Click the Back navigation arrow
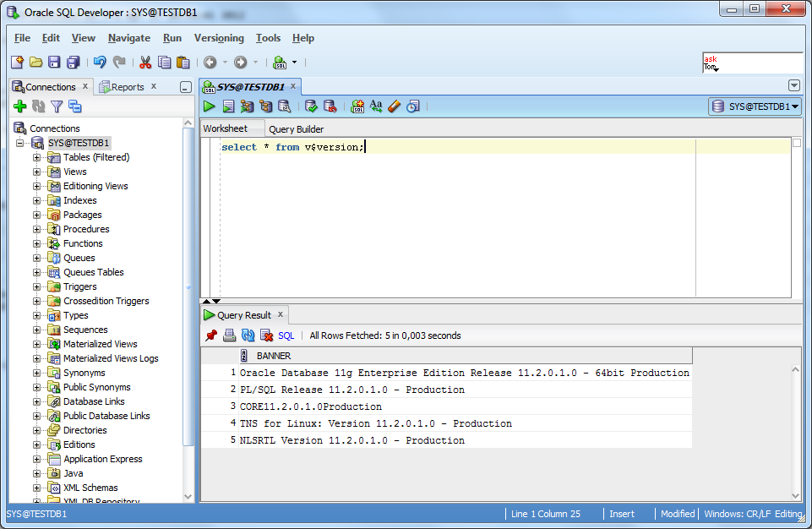Screen dimensions: 812x529 [x=210, y=63]
